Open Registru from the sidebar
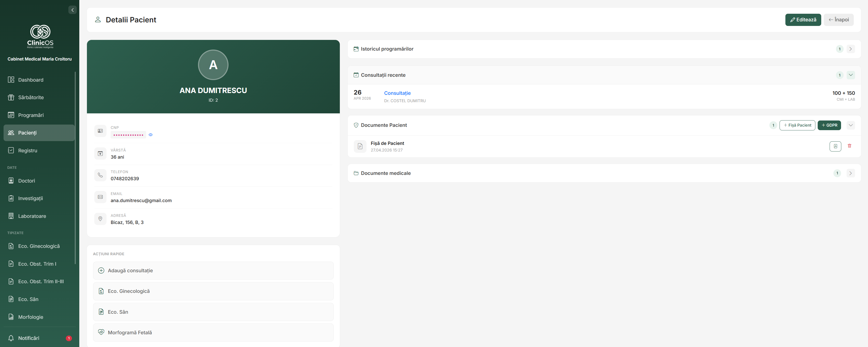 [39, 150]
